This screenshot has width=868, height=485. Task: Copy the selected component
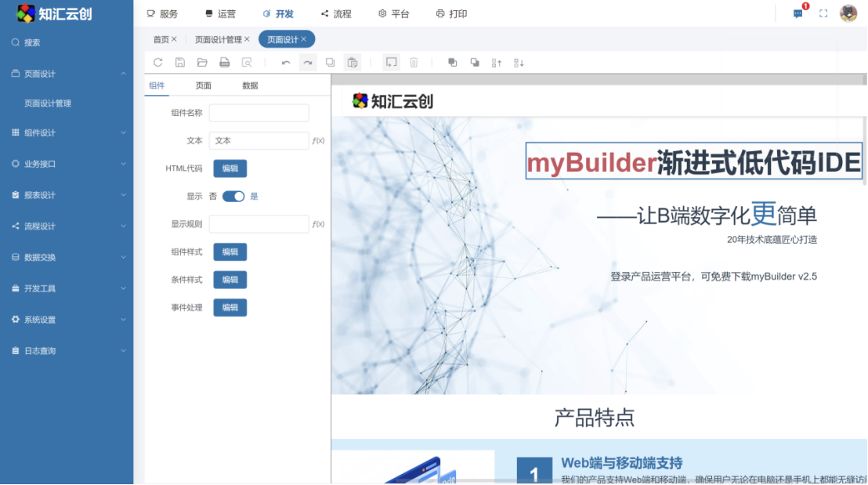330,63
